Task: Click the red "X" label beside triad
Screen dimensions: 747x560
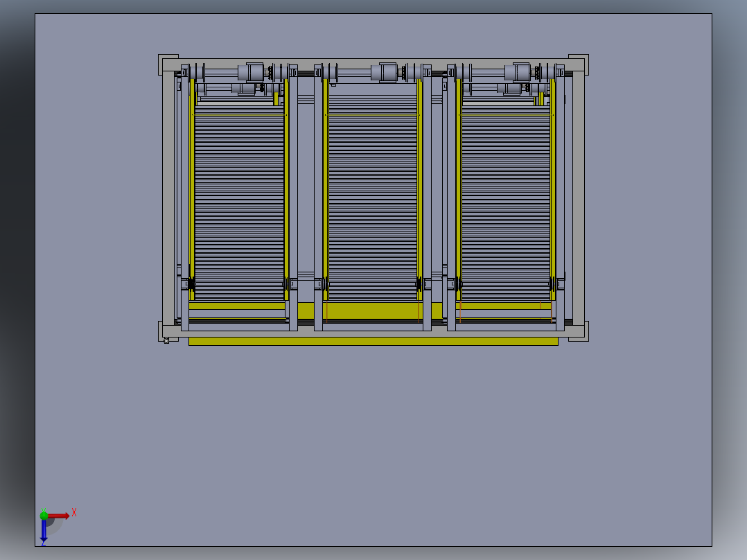Action: 74,513
